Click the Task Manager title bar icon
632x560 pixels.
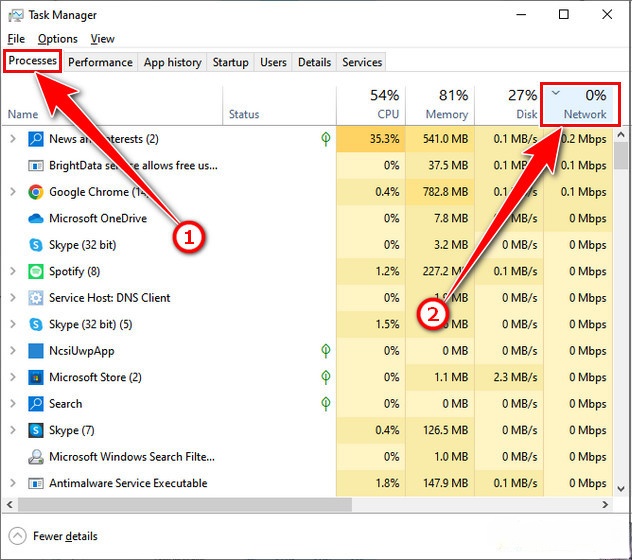(x=16, y=15)
